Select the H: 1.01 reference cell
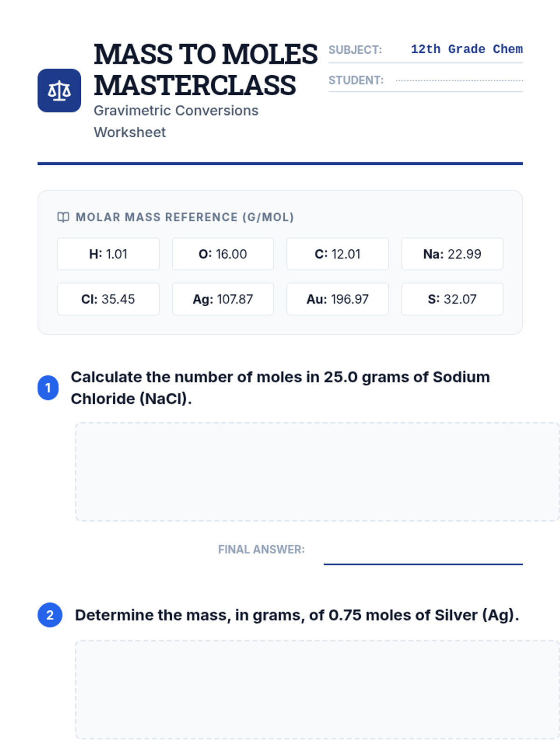The height and width of the screenshot is (747, 560). coord(108,254)
